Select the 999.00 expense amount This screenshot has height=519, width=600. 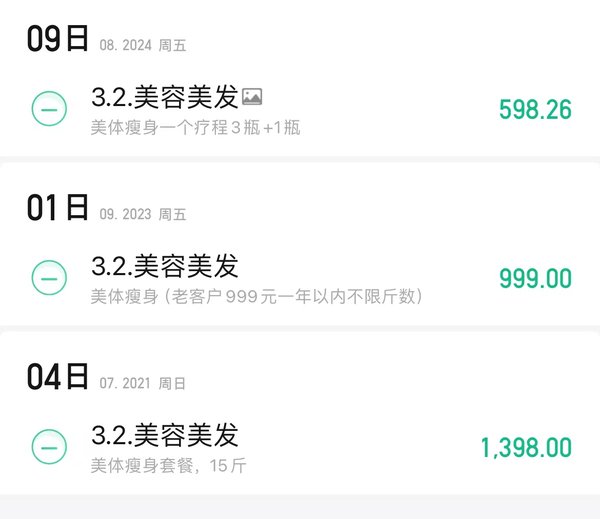(535, 278)
